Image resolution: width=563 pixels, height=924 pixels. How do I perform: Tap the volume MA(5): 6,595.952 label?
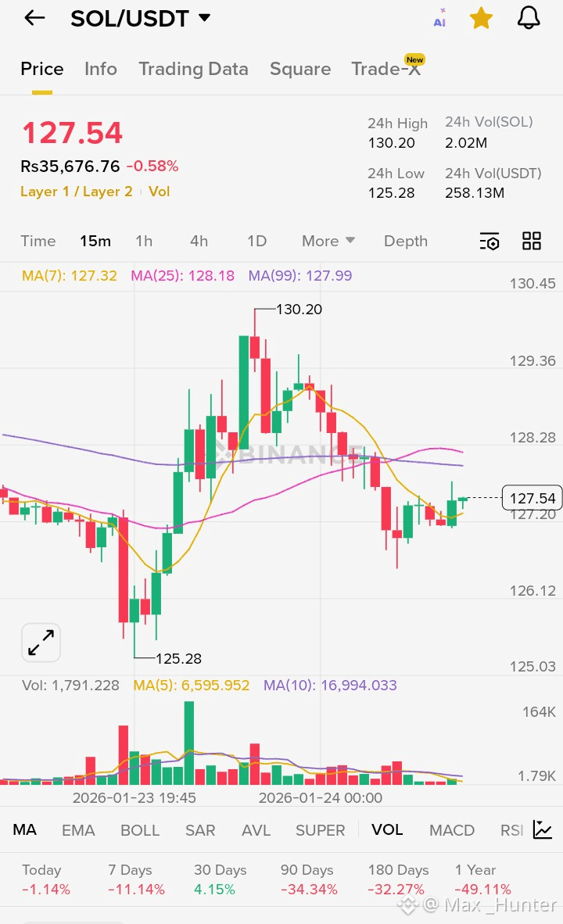click(191, 686)
